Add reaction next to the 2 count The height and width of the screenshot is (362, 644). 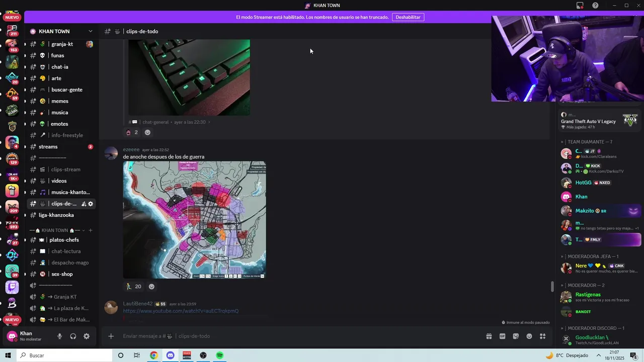pyautogui.click(x=147, y=133)
